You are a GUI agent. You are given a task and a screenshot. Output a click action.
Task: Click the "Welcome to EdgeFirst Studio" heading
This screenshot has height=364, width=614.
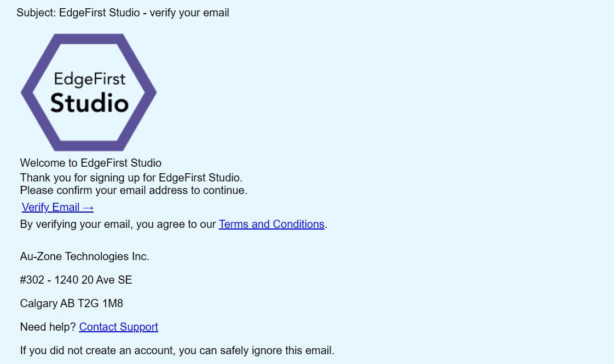click(90, 163)
